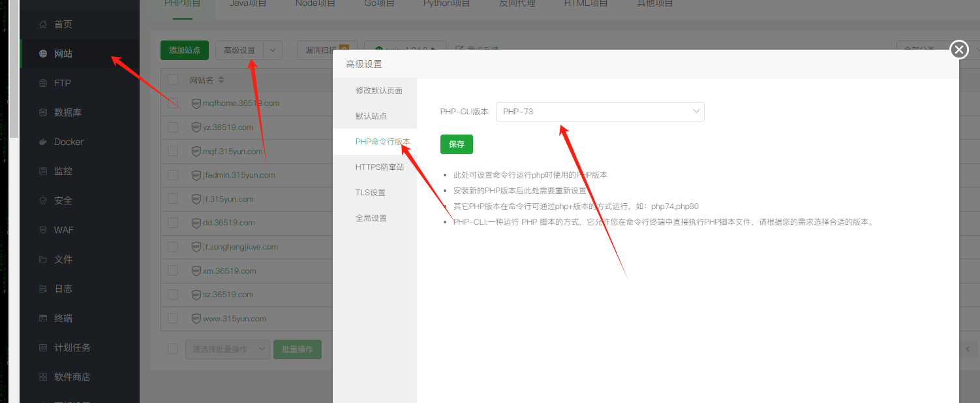This screenshot has width=980, height=403.
Task: Switch to Node项目 tab at top
Action: [x=315, y=3]
